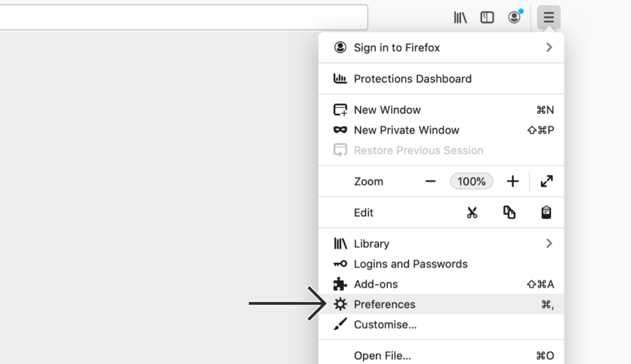Viewport: 631px width, 364px height.
Task: Zoom out with the minus button
Action: (431, 182)
